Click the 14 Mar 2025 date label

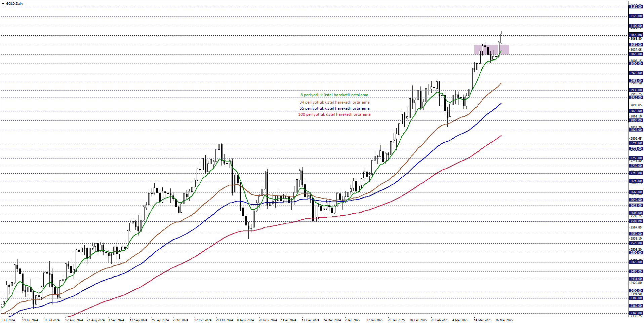coord(483,320)
